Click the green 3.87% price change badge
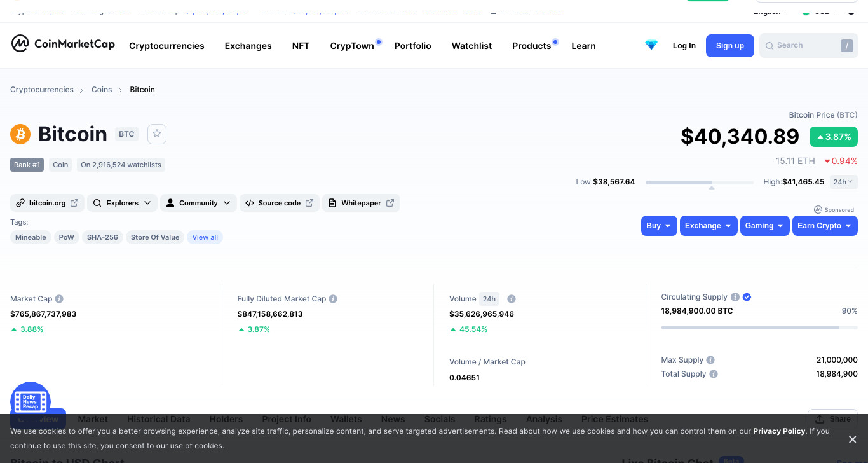This screenshot has width=868, height=463. 834,137
